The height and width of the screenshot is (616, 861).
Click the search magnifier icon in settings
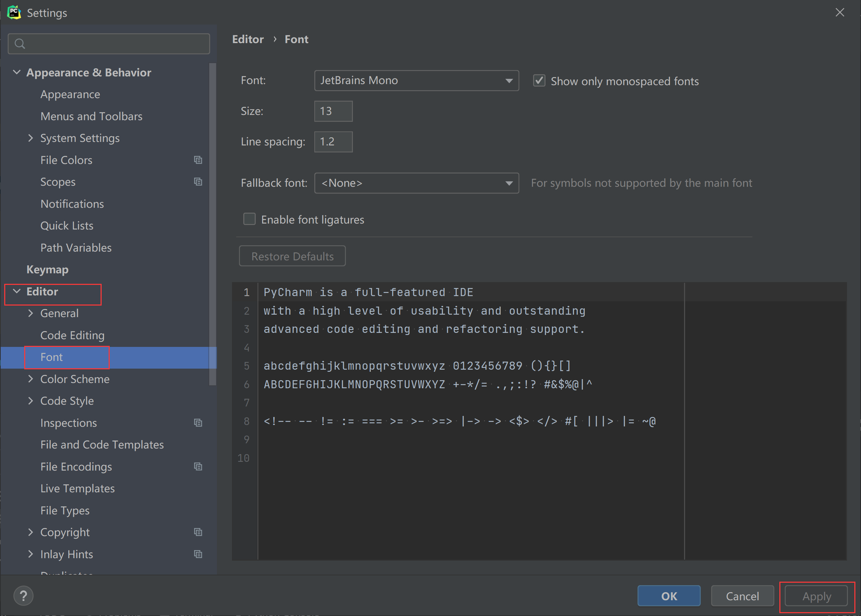(20, 44)
